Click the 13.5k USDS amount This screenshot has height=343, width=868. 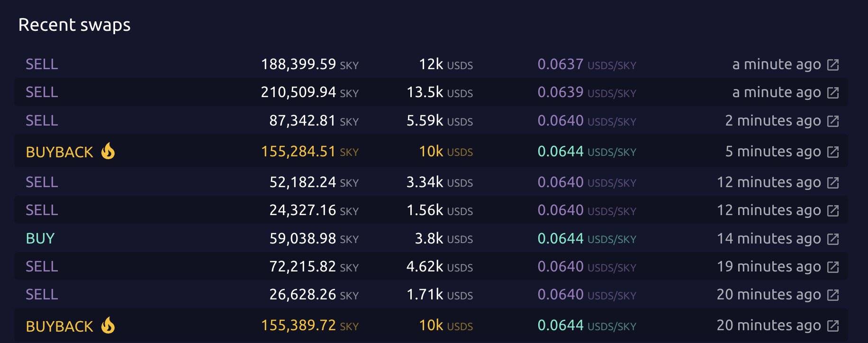tap(439, 92)
